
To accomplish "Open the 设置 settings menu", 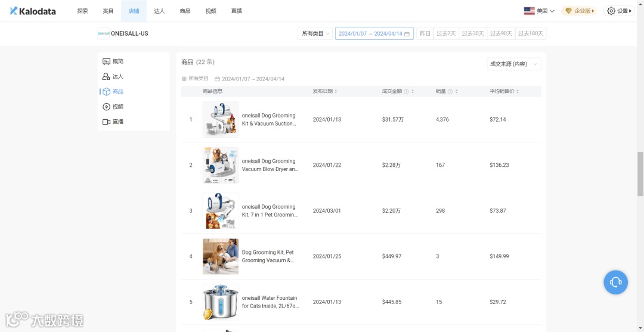I will 619,11.
